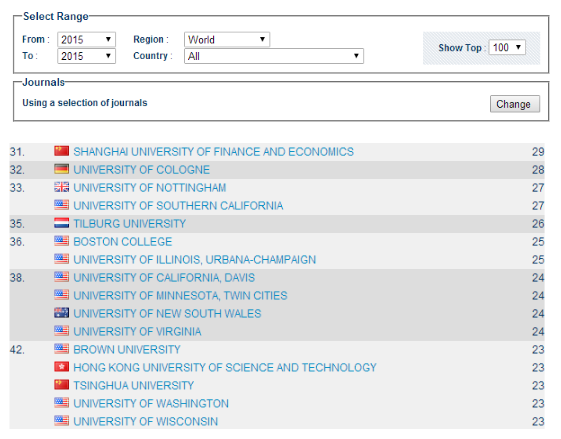561x439 pixels.
Task: Click US flag beside University of Washington
Action: click(62, 402)
